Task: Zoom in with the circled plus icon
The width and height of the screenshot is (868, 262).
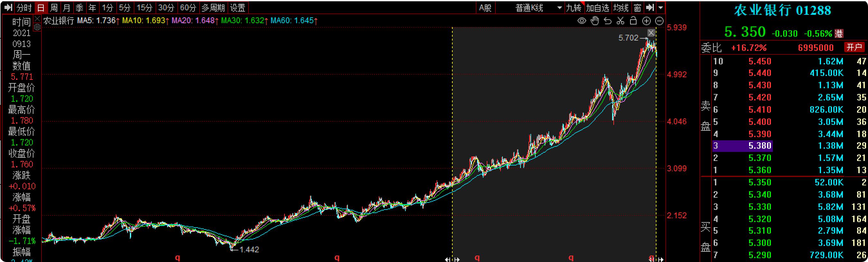Action: click(646, 21)
